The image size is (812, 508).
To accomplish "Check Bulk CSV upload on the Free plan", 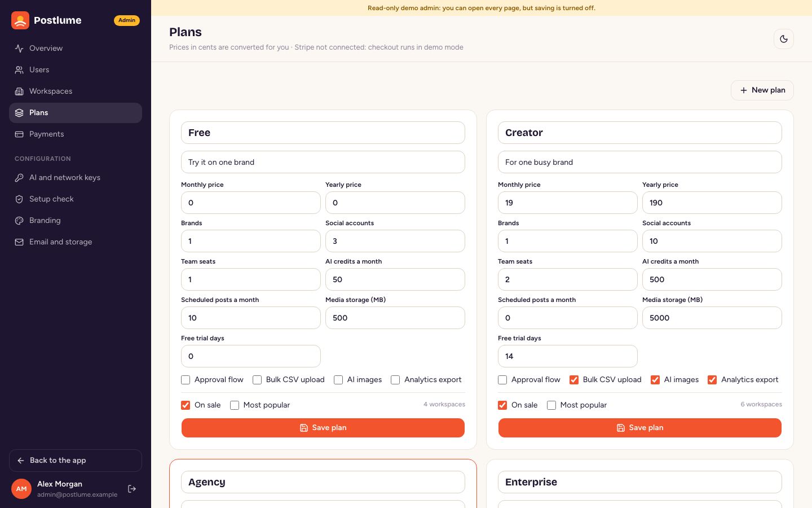I will point(257,380).
